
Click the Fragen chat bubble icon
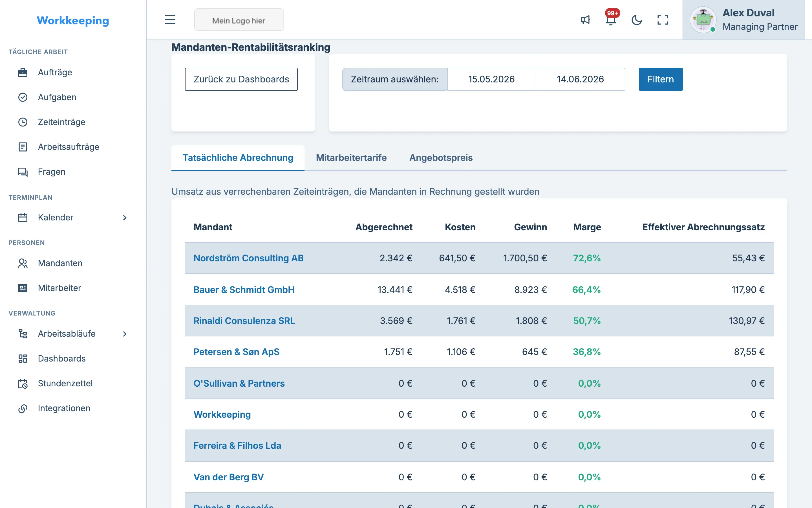pyautogui.click(x=23, y=172)
